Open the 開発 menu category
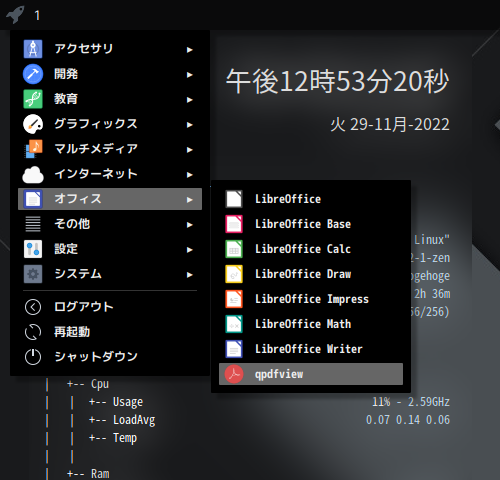Image resolution: width=500 pixels, height=480 pixels. coord(110,74)
